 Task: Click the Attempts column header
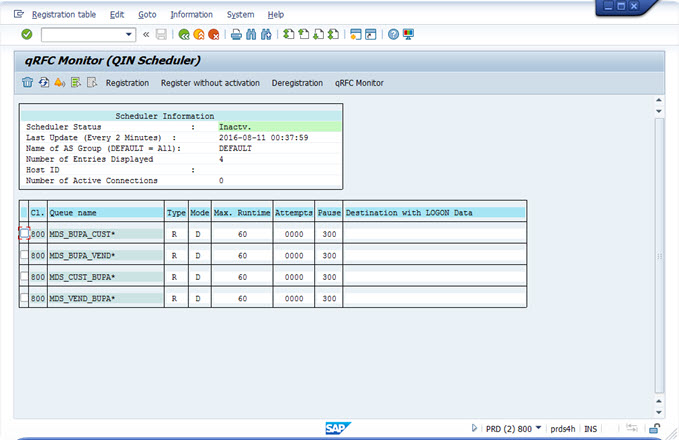click(x=294, y=213)
